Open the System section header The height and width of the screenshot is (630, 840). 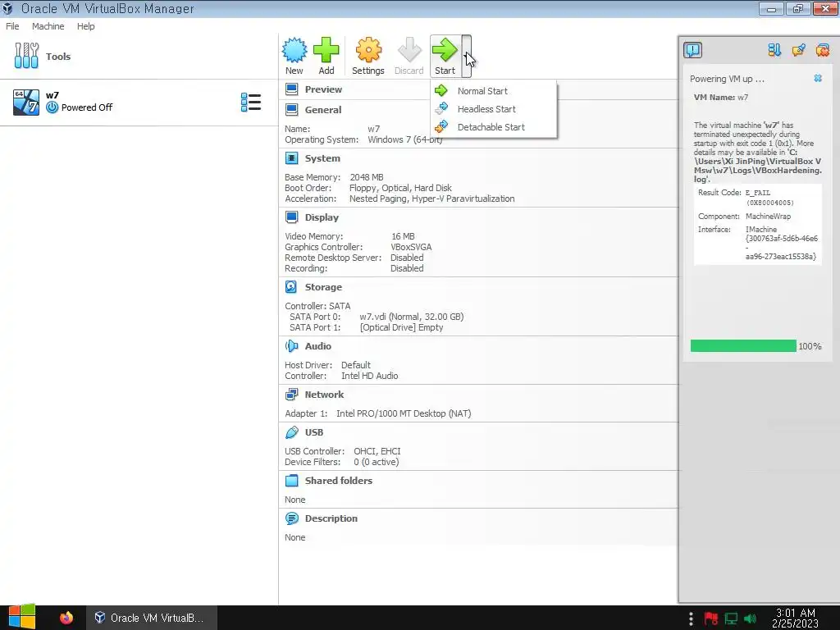point(322,158)
